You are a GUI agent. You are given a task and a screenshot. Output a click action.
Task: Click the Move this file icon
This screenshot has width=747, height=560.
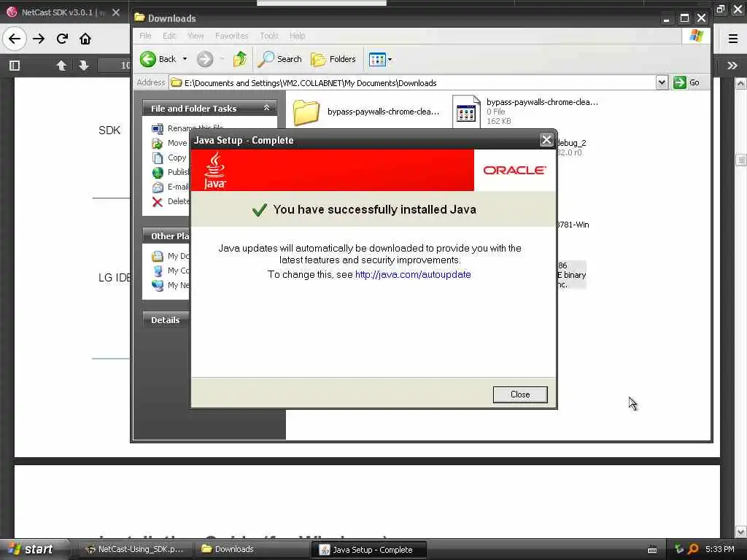coord(158,144)
